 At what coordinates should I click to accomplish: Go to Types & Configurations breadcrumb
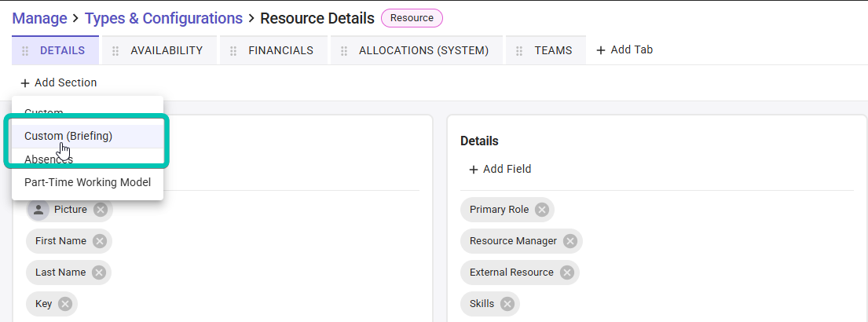[164, 18]
